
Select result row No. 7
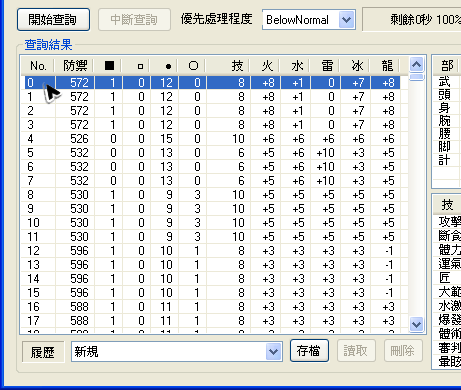212,181
